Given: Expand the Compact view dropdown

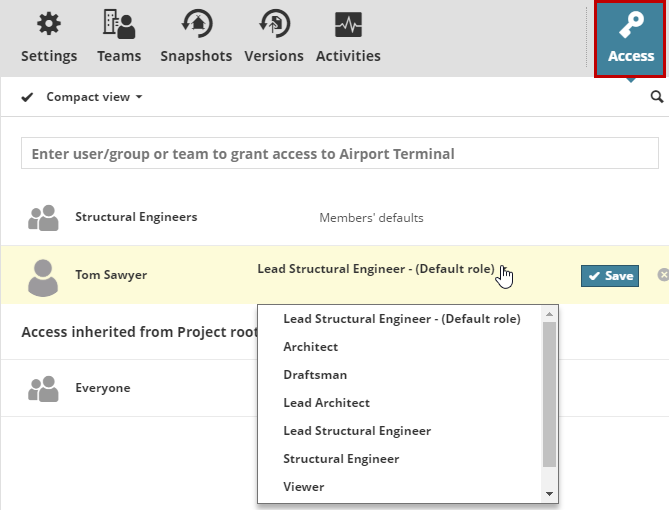Looking at the screenshot, I should (x=94, y=97).
